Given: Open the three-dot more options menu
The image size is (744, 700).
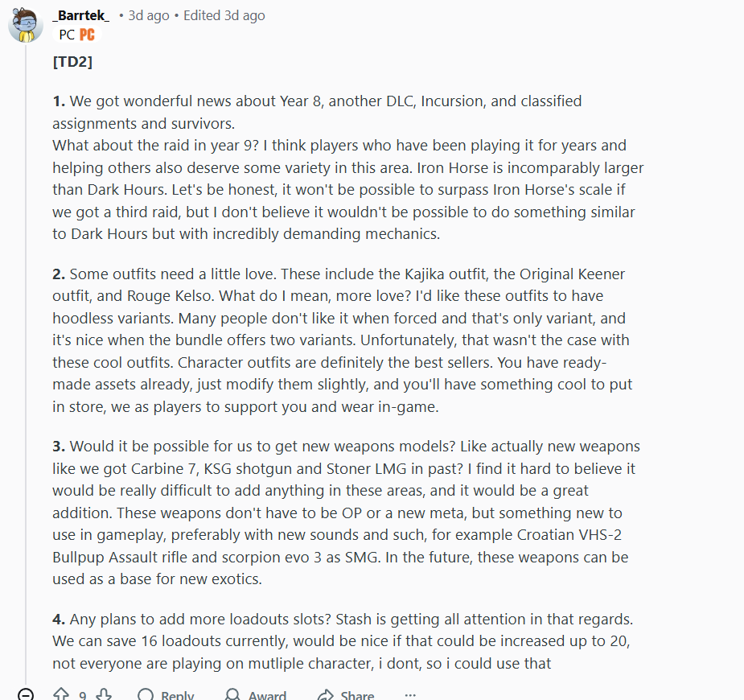Looking at the screenshot, I should (410, 695).
